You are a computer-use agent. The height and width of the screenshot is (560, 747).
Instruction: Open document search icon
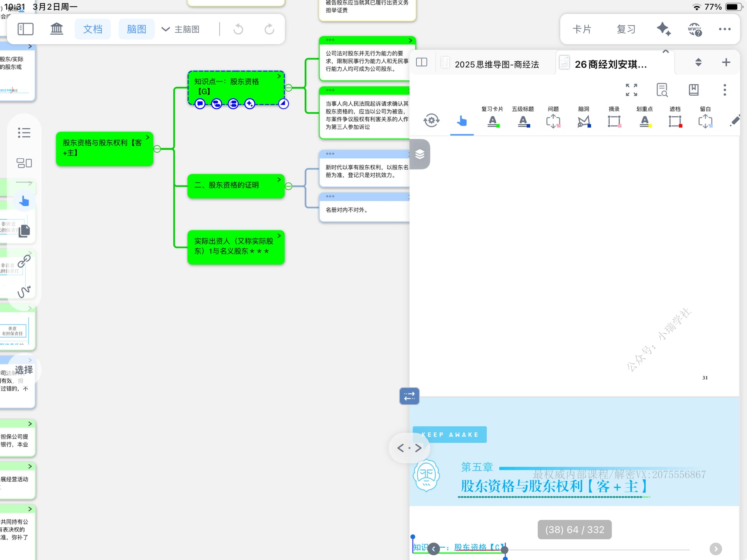coord(662,90)
